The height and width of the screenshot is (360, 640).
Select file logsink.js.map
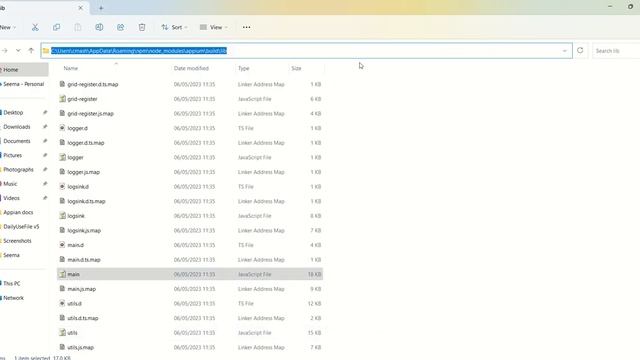click(x=190, y=230)
